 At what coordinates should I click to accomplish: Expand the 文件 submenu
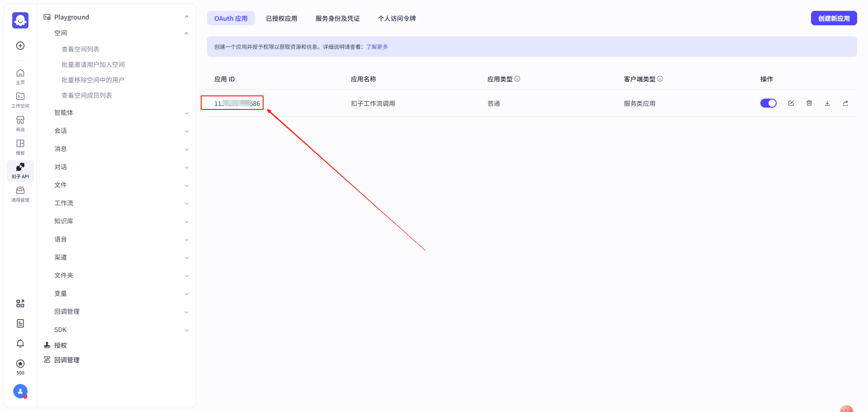187,185
